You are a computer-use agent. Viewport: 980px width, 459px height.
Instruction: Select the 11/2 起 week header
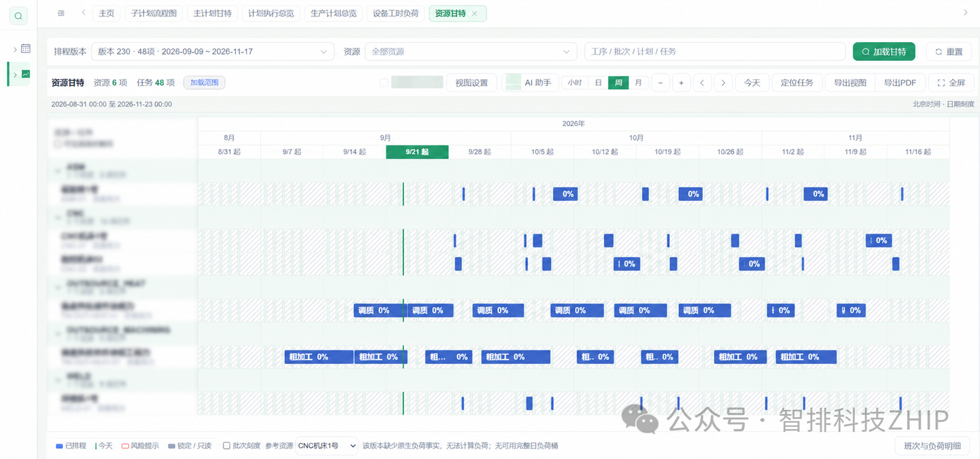(792, 152)
